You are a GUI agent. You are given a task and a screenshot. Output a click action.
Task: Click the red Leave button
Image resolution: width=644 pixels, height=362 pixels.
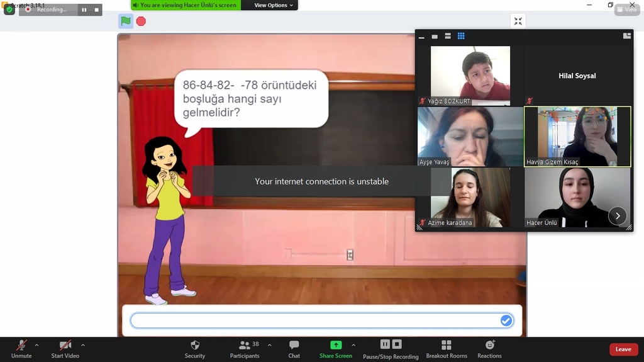pos(623,349)
